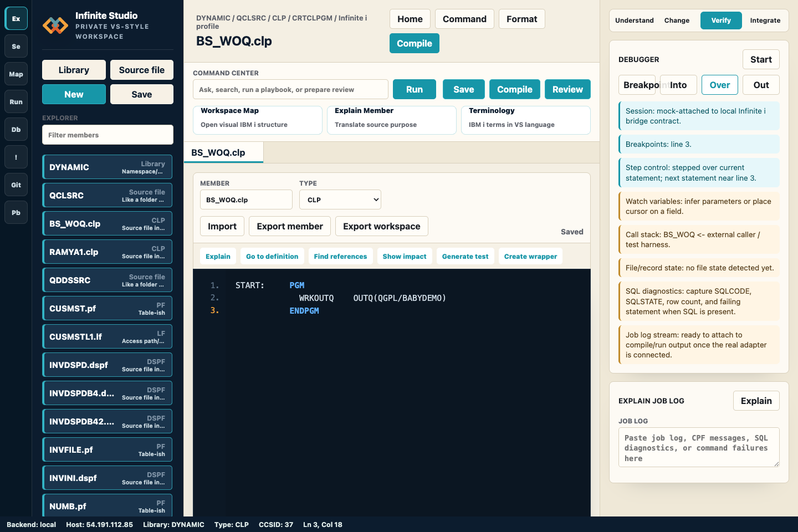Open the Ex explorer sidebar icon
Image resolution: width=798 pixels, height=532 pixels.
(x=16, y=18)
